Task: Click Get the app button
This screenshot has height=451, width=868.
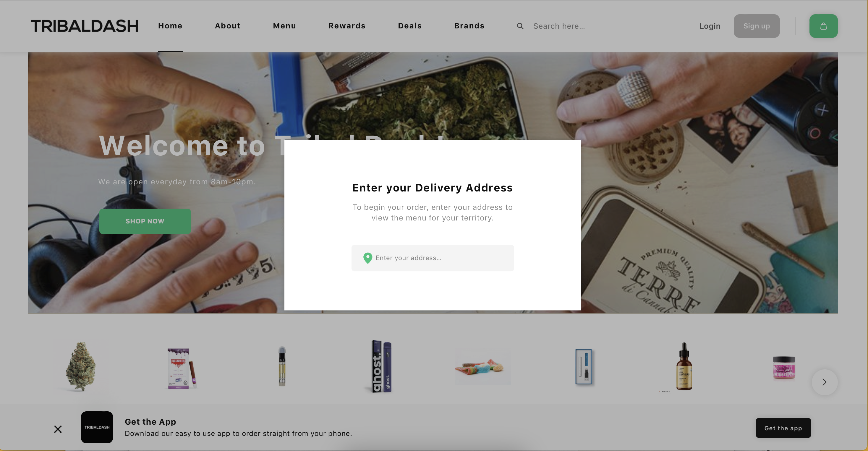Action: [783, 427]
